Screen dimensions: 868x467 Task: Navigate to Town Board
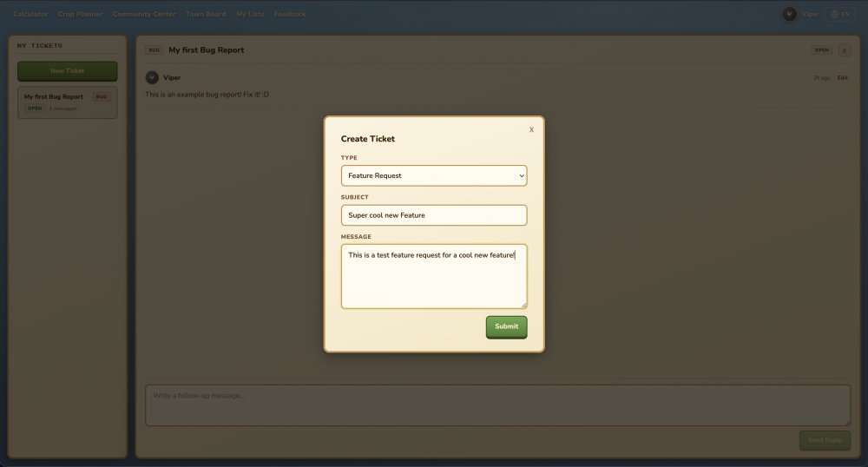206,14
